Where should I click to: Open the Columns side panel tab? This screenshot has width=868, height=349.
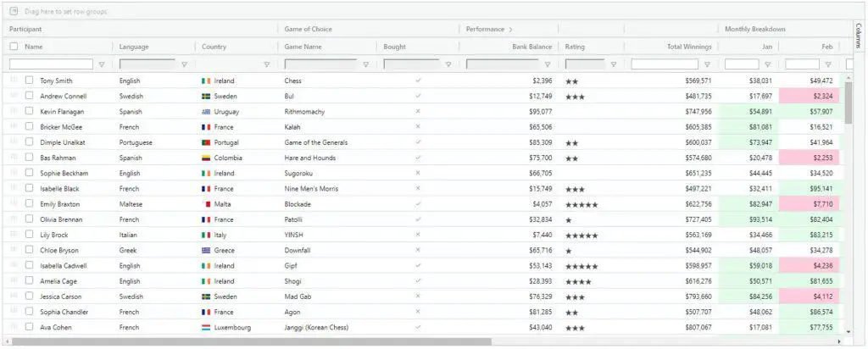click(858, 38)
